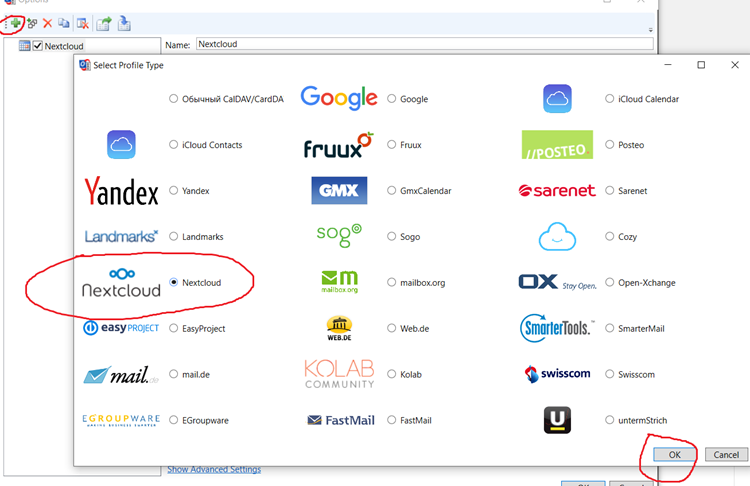Click the FastMail logo
Image resolution: width=750 pixels, height=486 pixels.
pyautogui.click(x=341, y=420)
